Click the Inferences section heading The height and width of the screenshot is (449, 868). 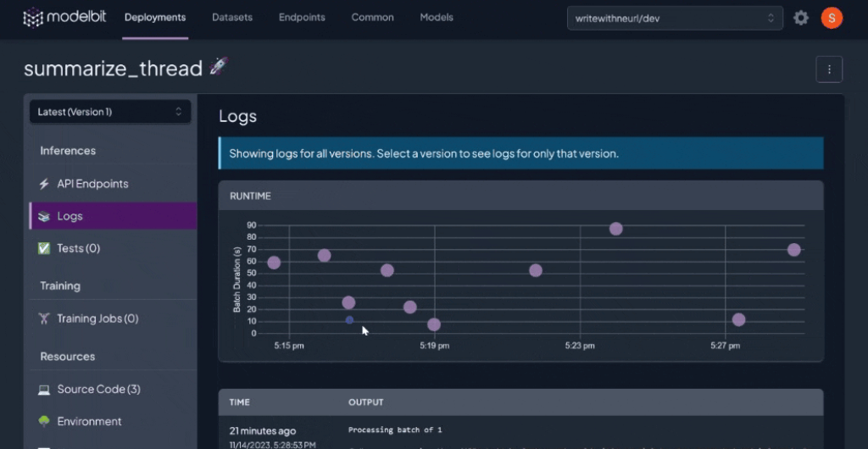[x=68, y=151]
